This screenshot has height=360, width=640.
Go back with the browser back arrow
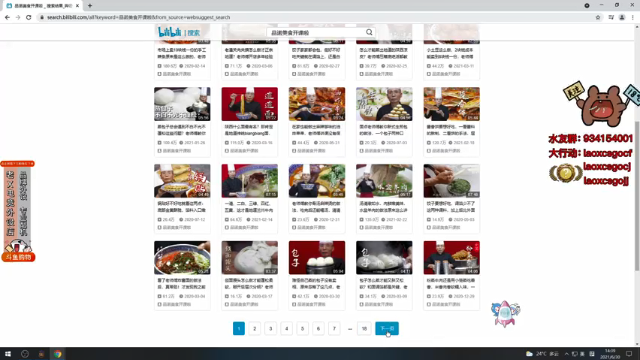click(7, 18)
